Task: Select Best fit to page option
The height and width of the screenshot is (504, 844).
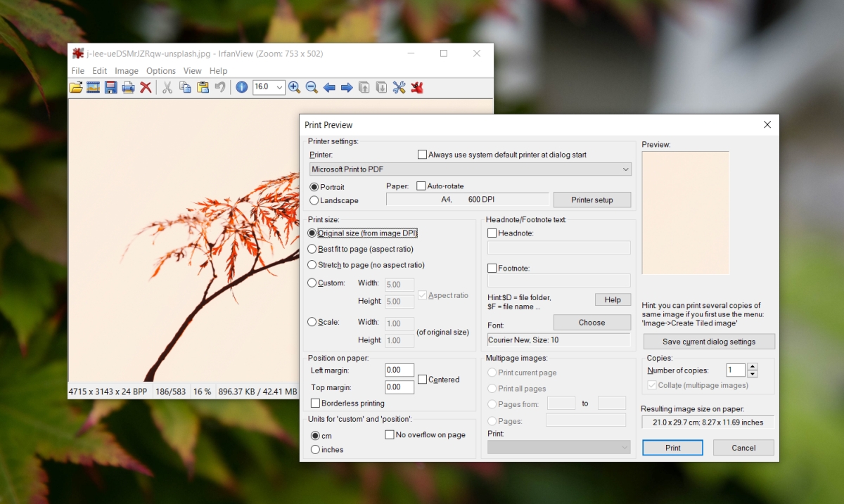Action: click(312, 249)
